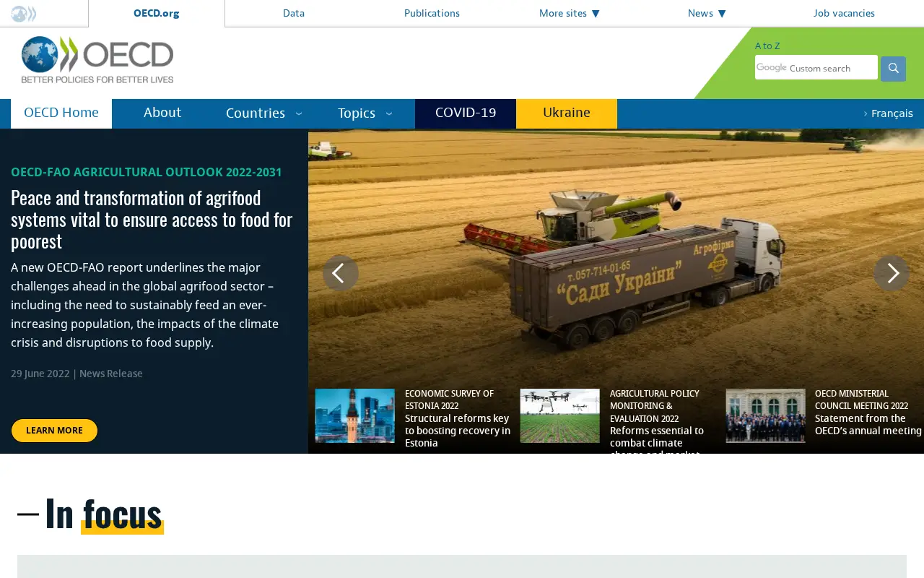924x578 pixels.
Task: Expand the News dropdown
Action: (x=707, y=13)
